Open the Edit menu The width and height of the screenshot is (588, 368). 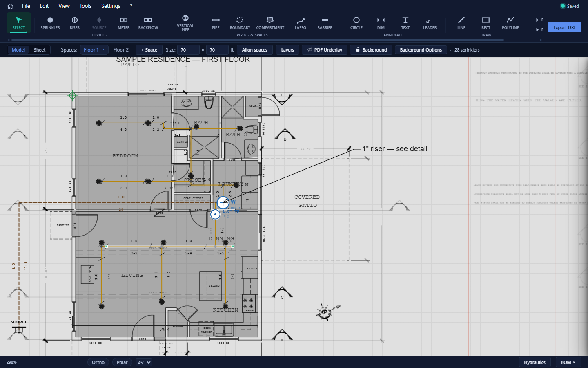(44, 6)
